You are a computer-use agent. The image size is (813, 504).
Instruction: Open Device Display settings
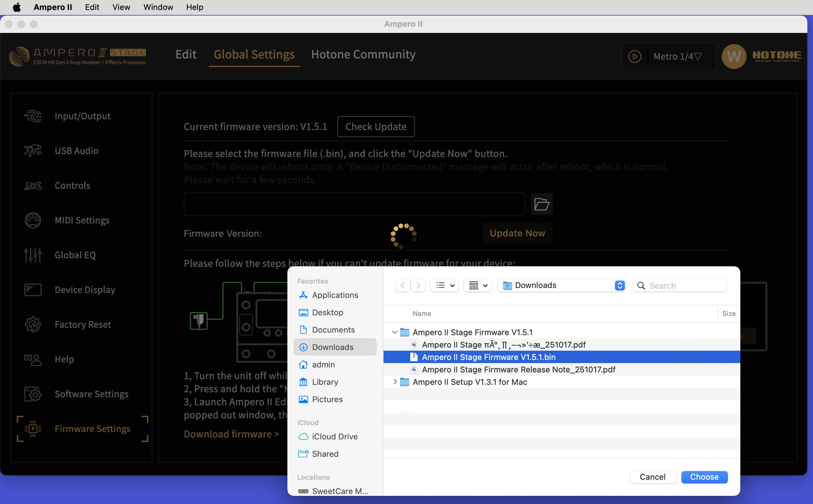tap(84, 289)
